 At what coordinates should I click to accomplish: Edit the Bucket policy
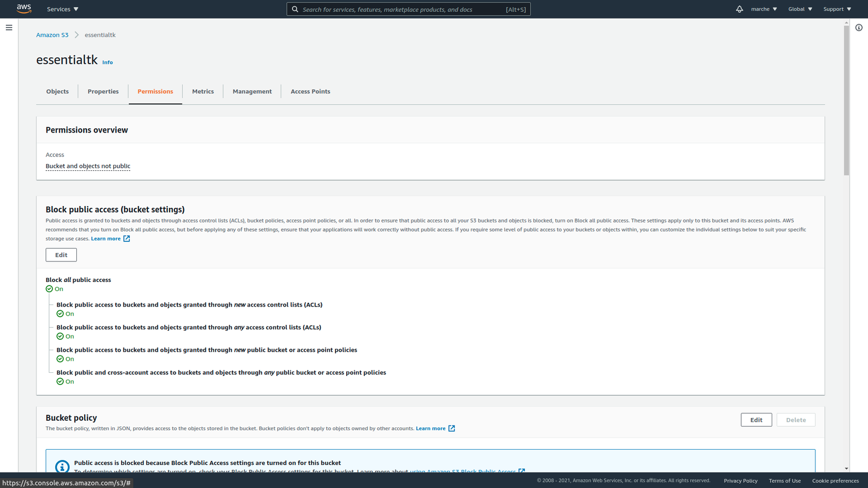pos(756,420)
